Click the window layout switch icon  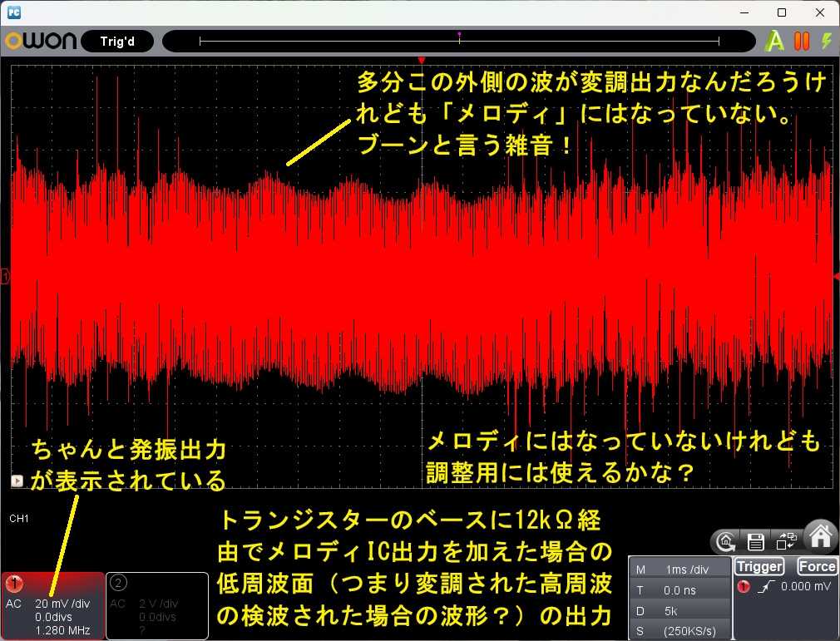tap(787, 541)
